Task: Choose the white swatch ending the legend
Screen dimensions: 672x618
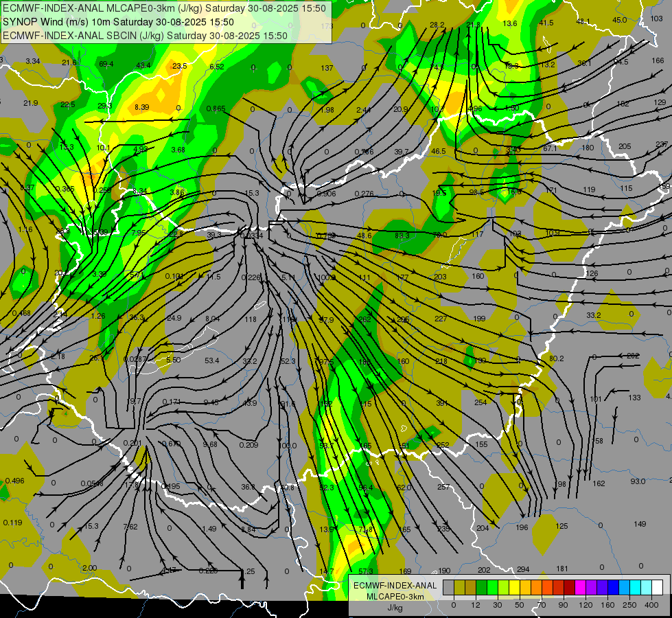Action: (658, 588)
